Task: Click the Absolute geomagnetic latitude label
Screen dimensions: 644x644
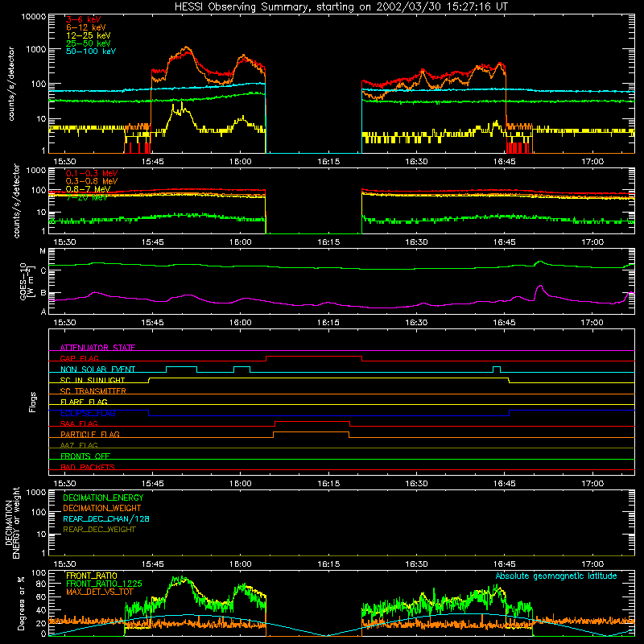Action: click(x=556, y=576)
